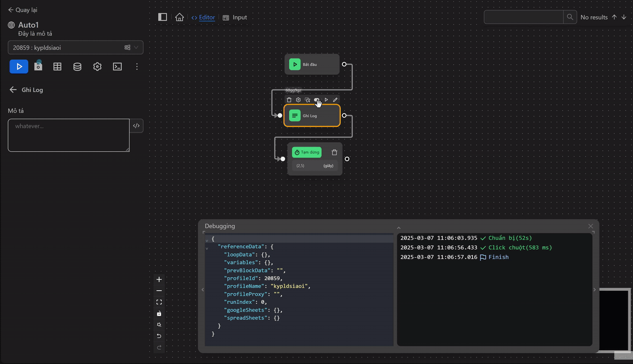Collapse the referenceData JSON node in the debugger
The height and width of the screenshot is (364, 633).
coord(207,247)
